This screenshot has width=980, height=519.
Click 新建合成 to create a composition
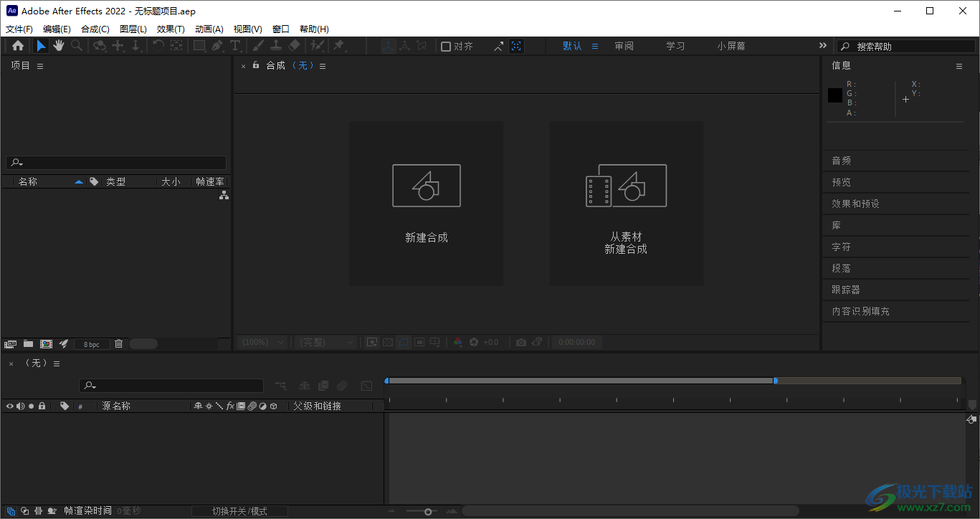(426, 203)
